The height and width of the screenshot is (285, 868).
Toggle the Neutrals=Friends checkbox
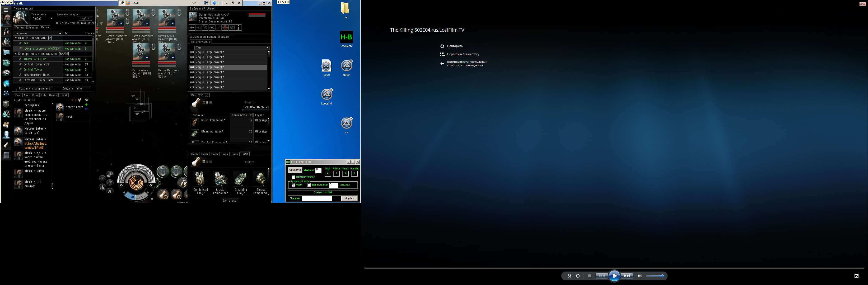click(293, 177)
